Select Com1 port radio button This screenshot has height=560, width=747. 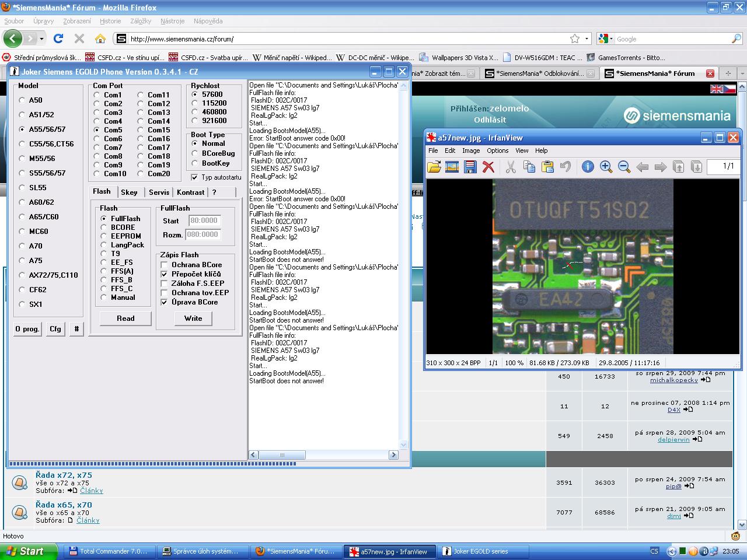tap(97, 94)
